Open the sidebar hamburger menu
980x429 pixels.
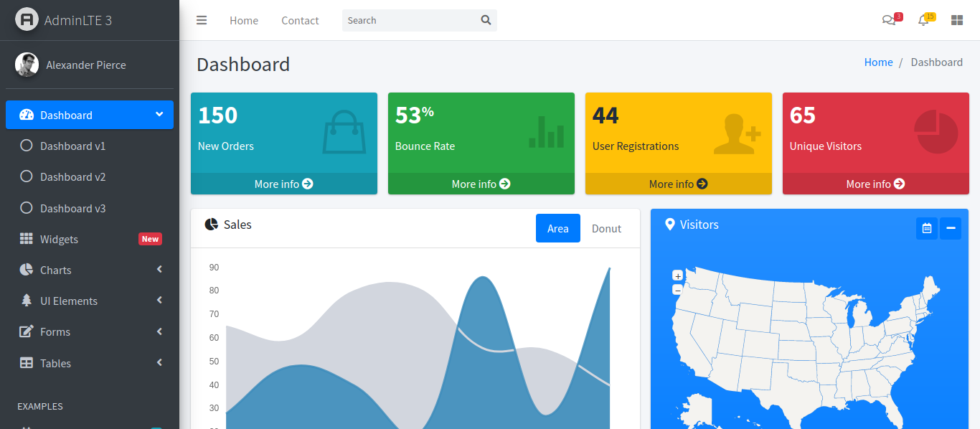202,20
